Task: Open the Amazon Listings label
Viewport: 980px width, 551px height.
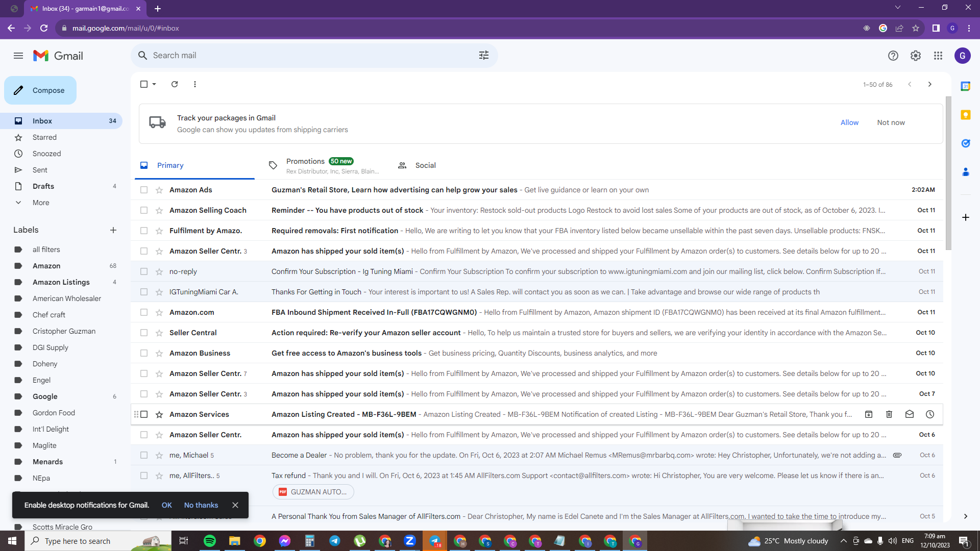Action: 61,282
